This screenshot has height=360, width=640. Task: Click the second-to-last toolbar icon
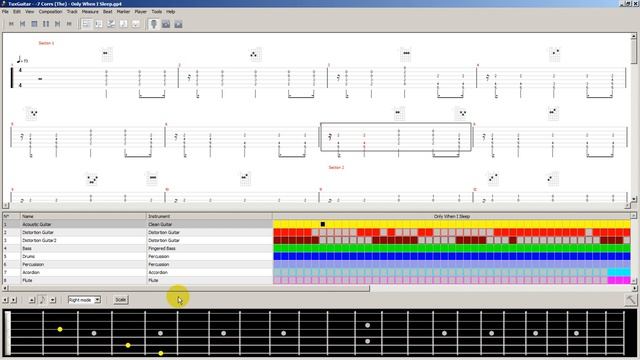(166, 24)
